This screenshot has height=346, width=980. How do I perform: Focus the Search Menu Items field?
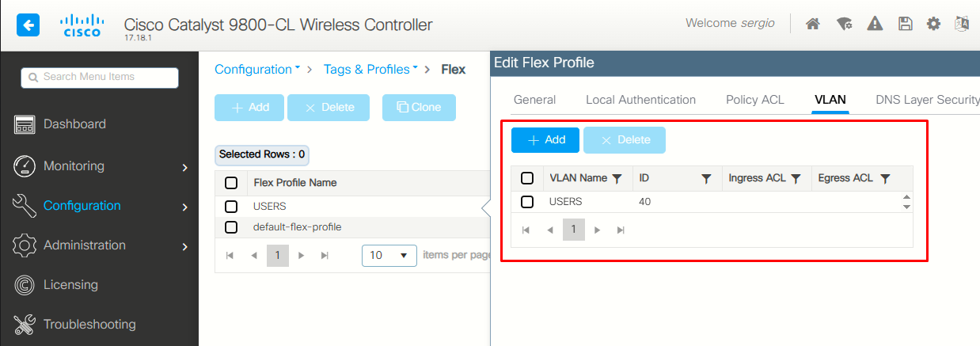(x=100, y=78)
